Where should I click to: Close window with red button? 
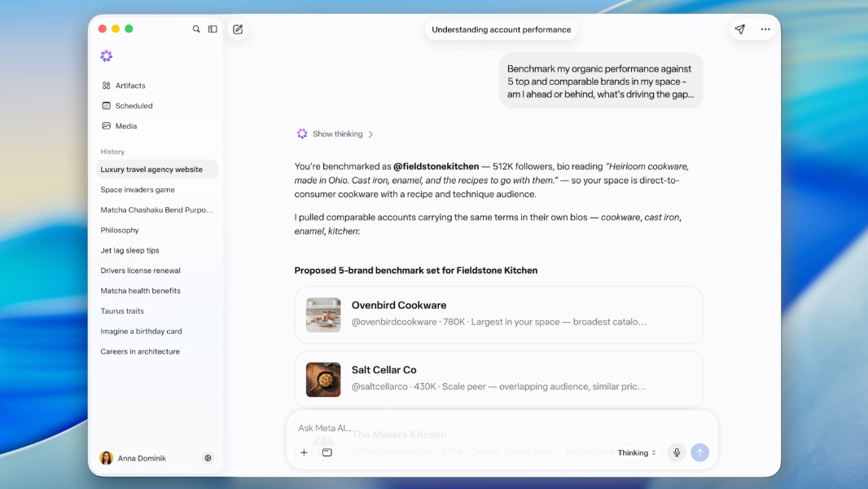click(103, 29)
